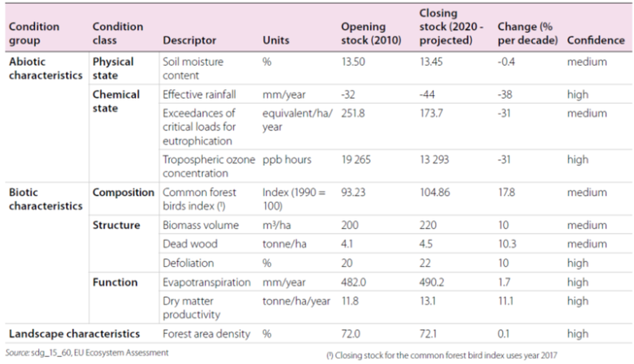
Task: Click the "Biotic characteristics" row label
Action: 46,199
